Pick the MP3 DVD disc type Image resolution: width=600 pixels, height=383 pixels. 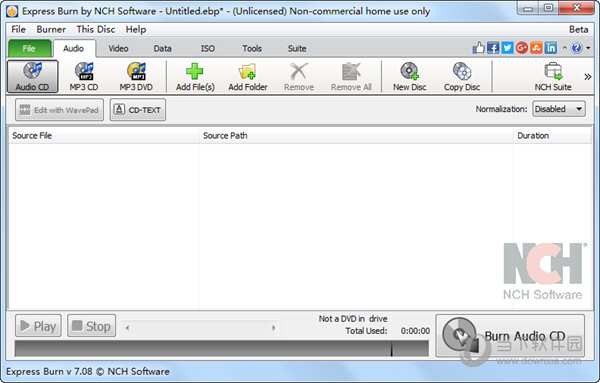pos(136,77)
